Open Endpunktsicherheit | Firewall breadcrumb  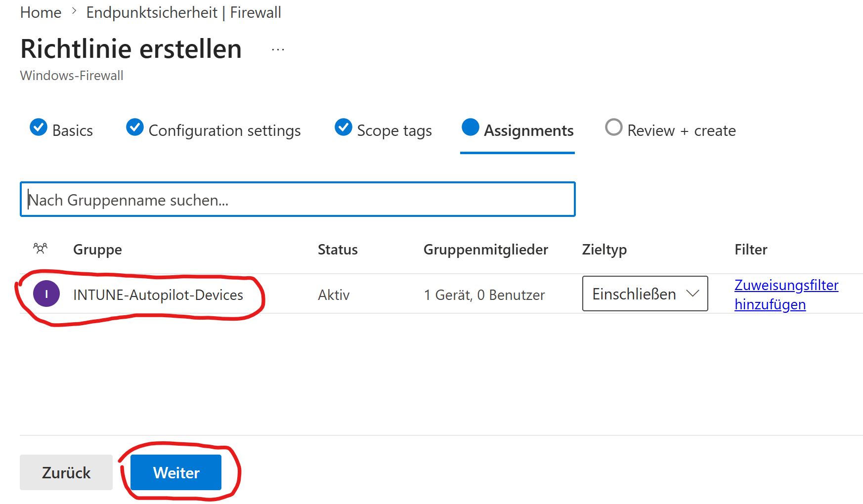(183, 12)
